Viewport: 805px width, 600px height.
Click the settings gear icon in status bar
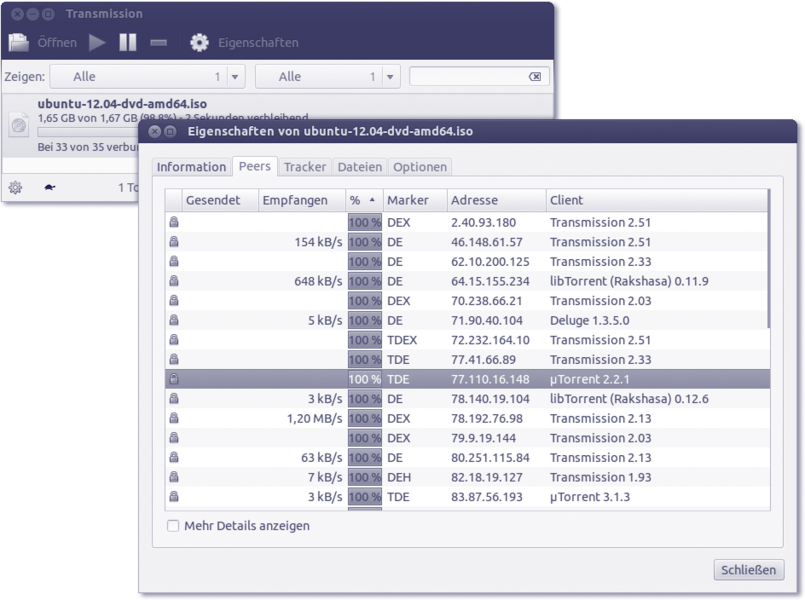[15, 187]
